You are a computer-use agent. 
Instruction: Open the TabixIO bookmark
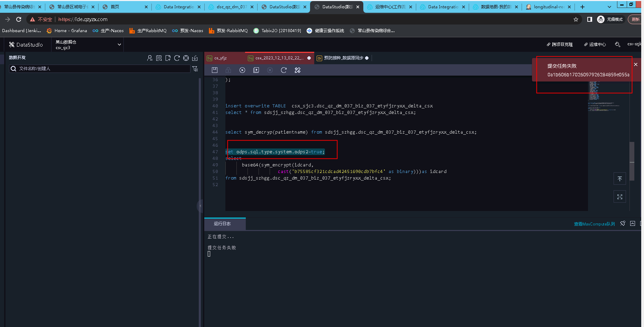(x=277, y=31)
